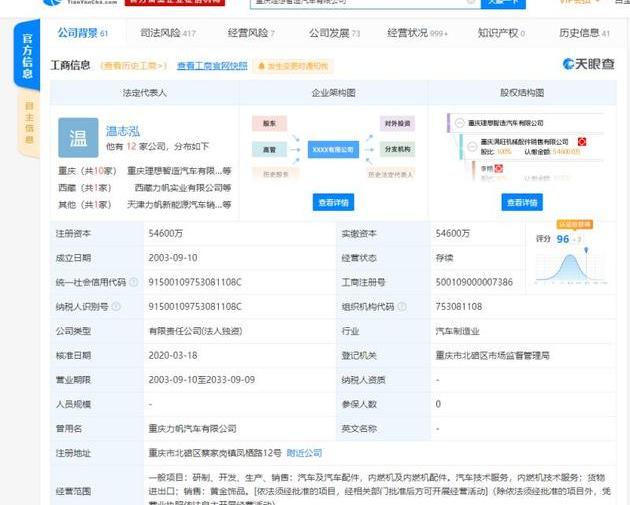Click the info icon beside 组织机构代码

pyautogui.click(x=402, y=307)
